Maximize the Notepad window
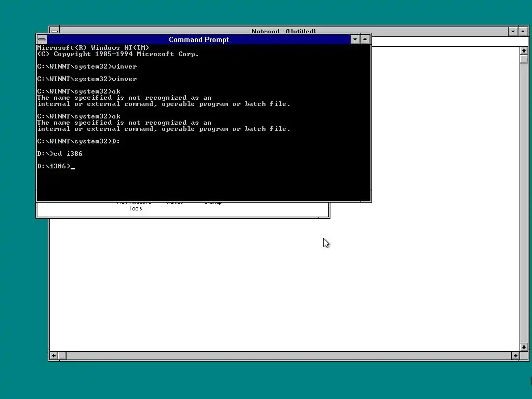The image size is (532, 399). point(523,31)
